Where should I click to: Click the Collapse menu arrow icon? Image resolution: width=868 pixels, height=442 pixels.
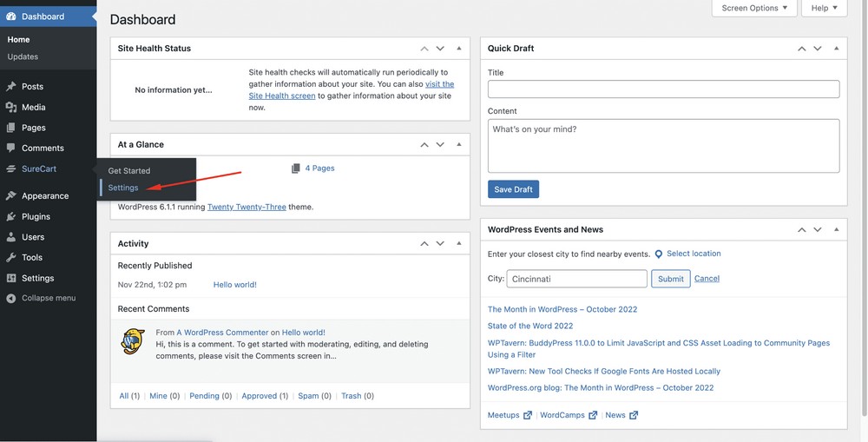tap(11, 299)
